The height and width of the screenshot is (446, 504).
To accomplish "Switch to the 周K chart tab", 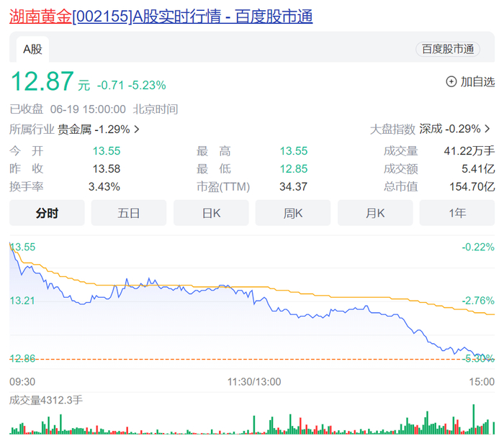I will [x=293, y=213].
